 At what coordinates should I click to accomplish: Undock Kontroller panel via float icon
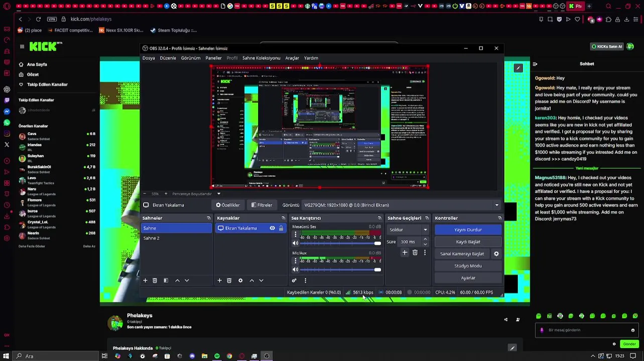500,218
